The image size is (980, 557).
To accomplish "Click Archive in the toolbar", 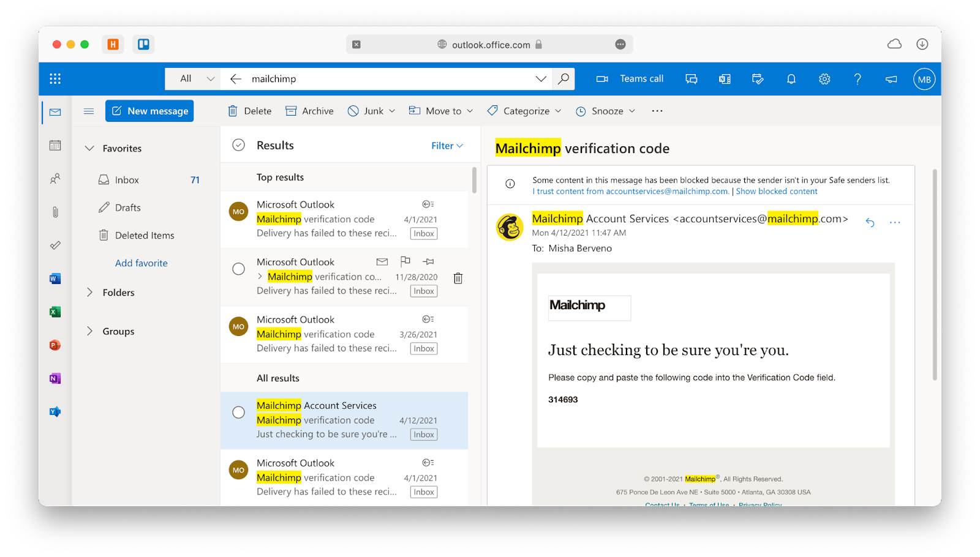I will [309, 111].
